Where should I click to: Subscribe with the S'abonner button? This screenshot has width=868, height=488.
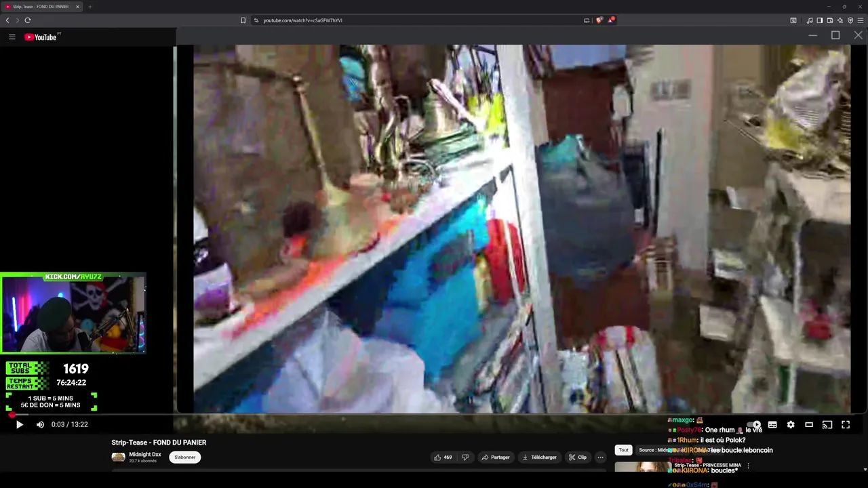pos(185,457)
